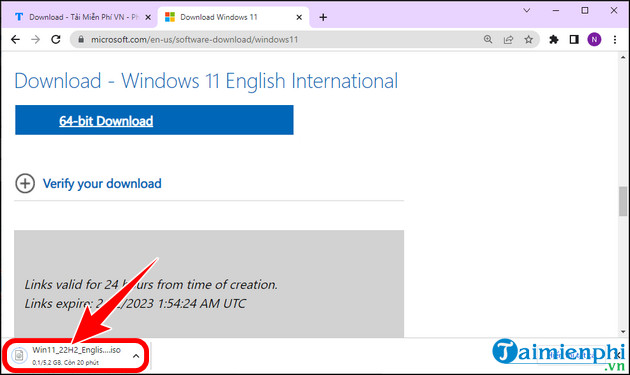Click the microsoft.com address bar URL
630x375 pixels.
pyautogui.click(x=194, y=39)
